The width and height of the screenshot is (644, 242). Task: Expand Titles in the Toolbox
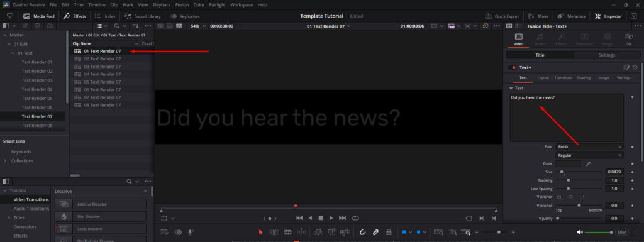9,217
